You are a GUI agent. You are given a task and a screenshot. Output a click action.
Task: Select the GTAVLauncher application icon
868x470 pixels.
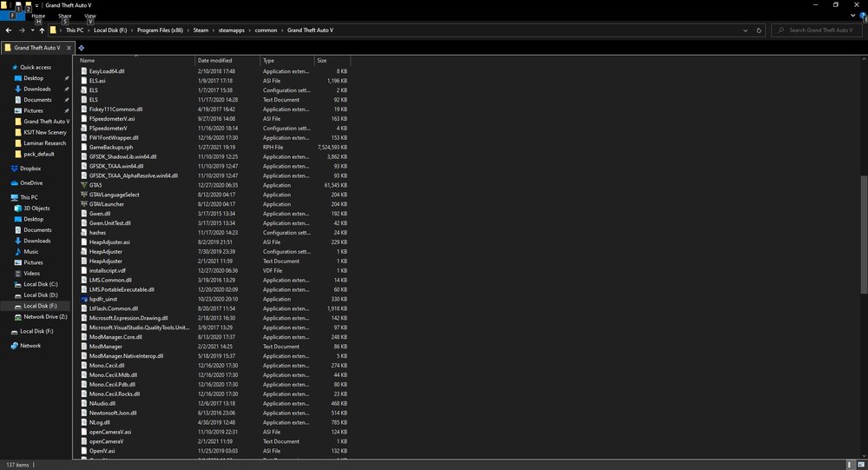(84, 204)
